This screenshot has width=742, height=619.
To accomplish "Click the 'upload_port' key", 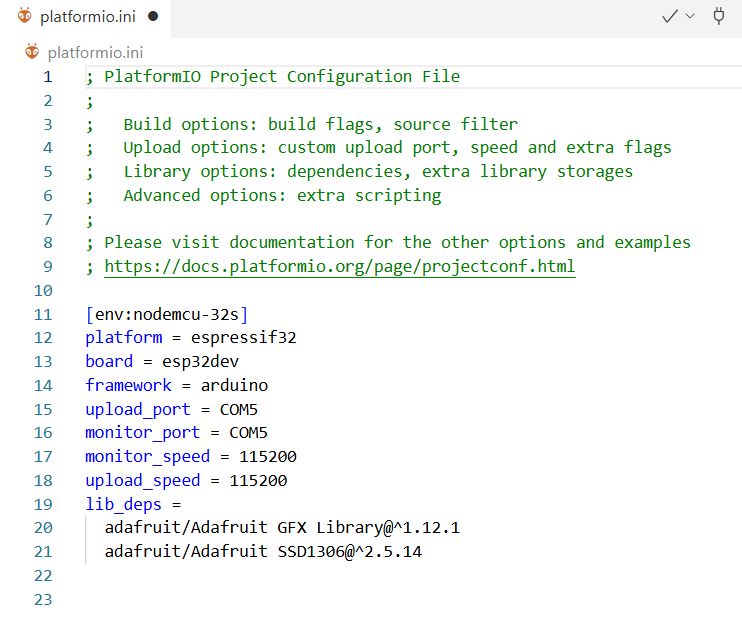I will 138,409.
